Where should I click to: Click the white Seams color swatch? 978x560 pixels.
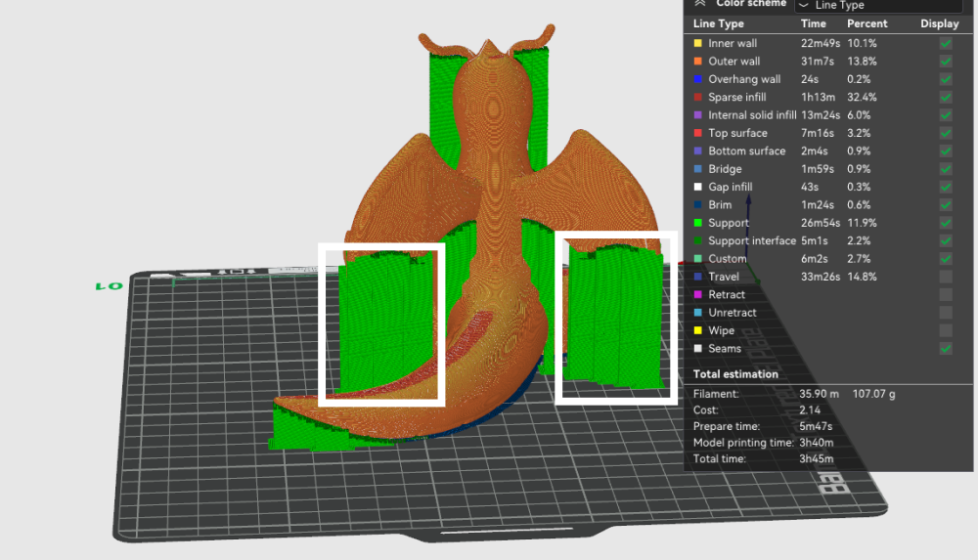pos(698,349)
